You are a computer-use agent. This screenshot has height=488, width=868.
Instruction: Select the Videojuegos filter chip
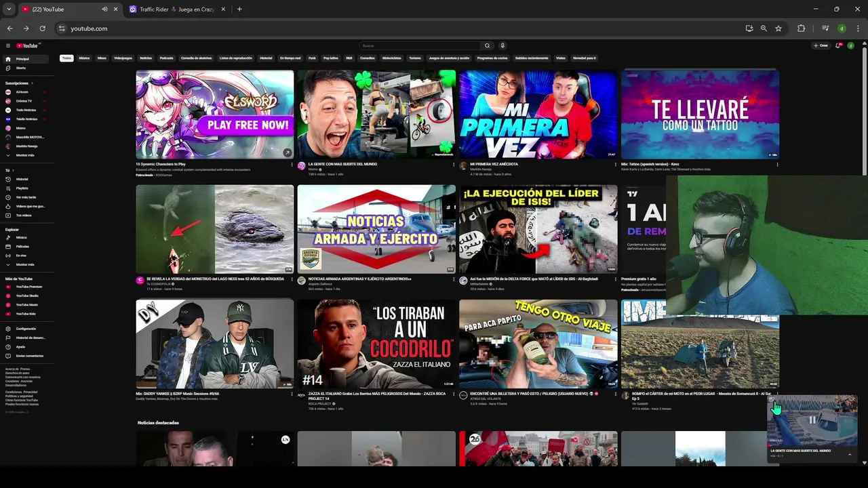coord(123,58)
